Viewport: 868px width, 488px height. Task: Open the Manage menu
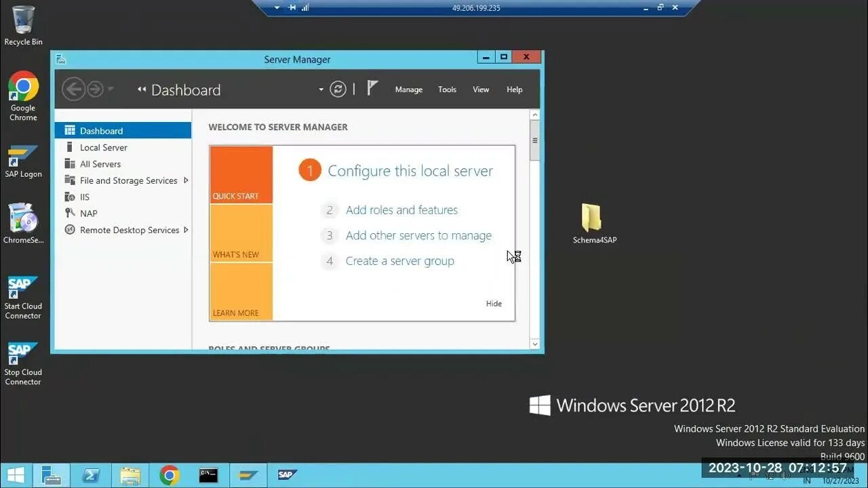pos(409,89)
